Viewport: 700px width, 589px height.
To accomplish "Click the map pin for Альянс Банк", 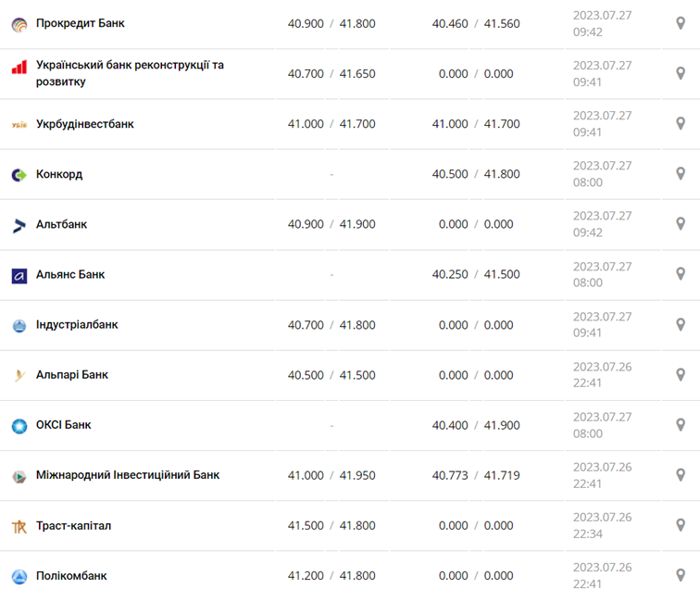I will point(681,274).
